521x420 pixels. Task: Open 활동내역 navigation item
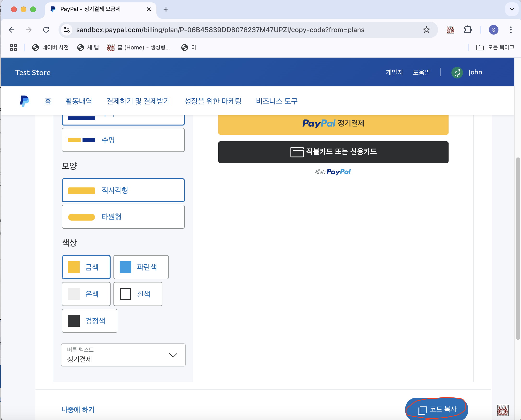[79, 101]
